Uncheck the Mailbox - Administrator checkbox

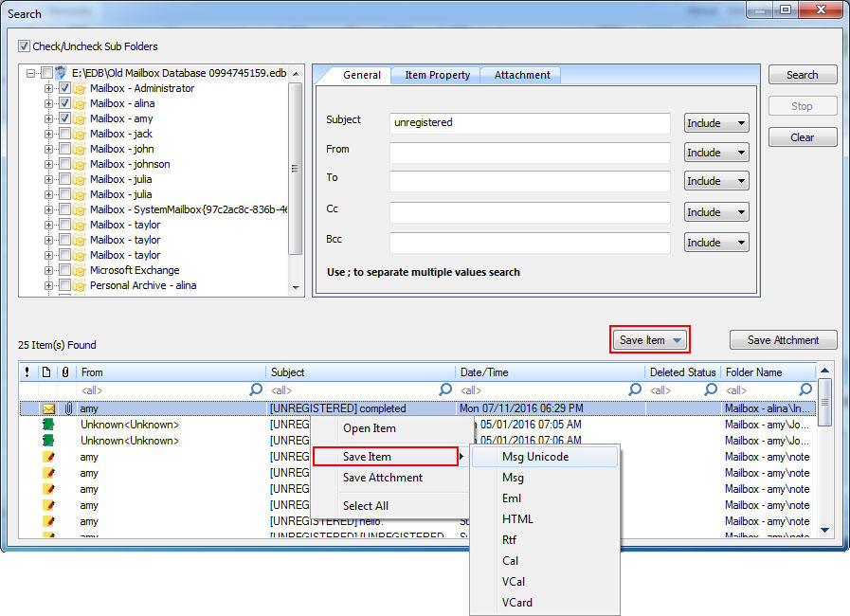click(x=64, y=88)
